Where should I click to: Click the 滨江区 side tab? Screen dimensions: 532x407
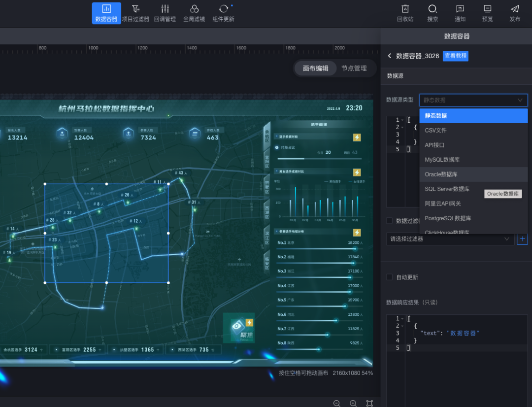[267, 237]
